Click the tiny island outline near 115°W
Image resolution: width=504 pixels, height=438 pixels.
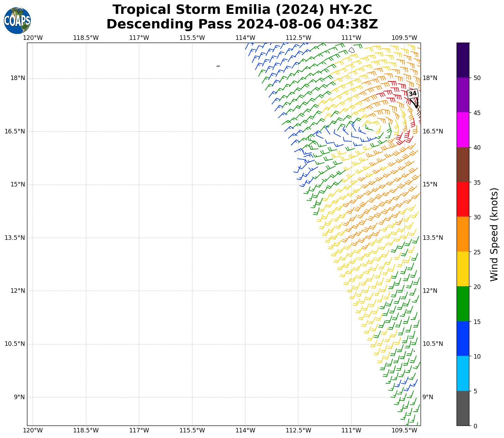[218, 66]
